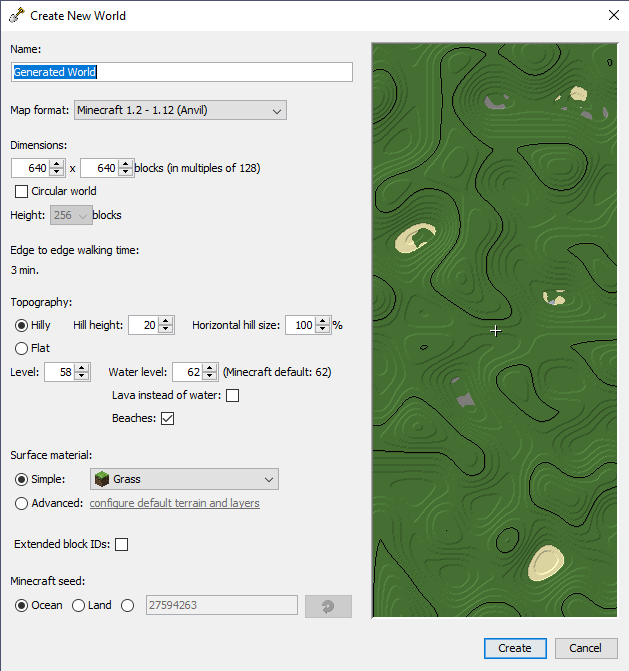
Task: Enable Extended block IDs checkbox
Action: click(x=122, y=544)
